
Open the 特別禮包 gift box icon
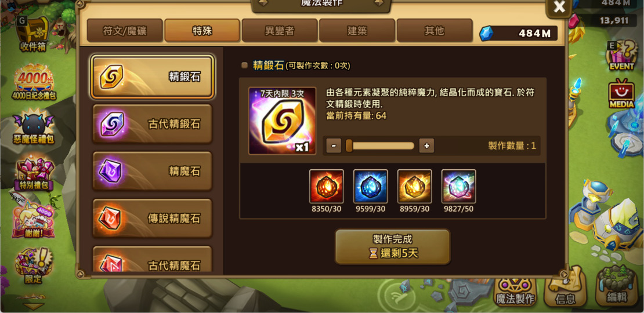coord(34,173)
